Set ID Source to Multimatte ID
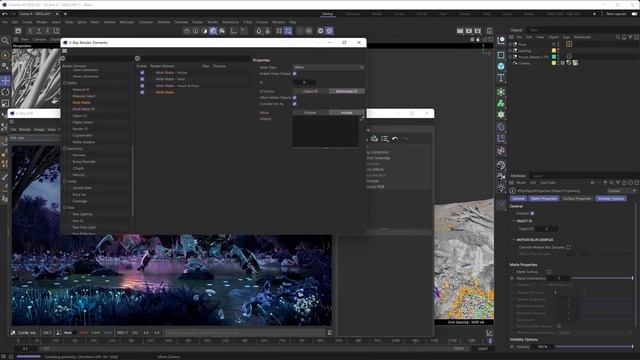The width and height of the screenshot is (640, 360). [x=347, y=91]
